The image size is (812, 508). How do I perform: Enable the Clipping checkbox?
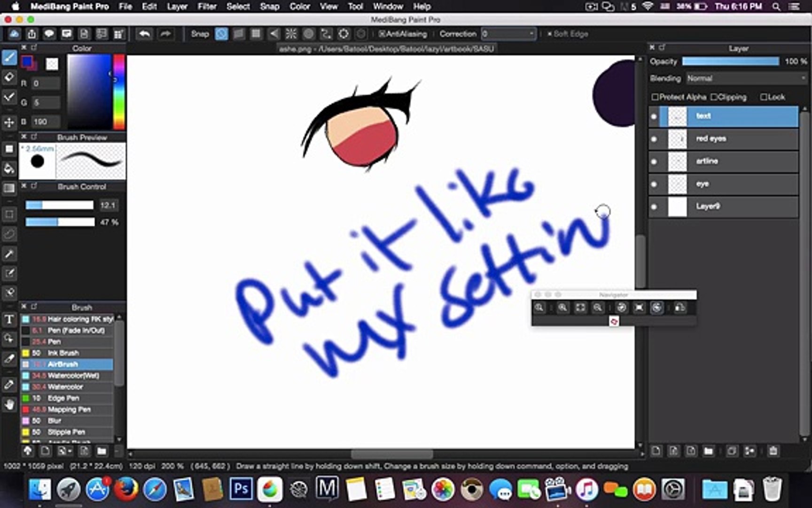(714, 97)
